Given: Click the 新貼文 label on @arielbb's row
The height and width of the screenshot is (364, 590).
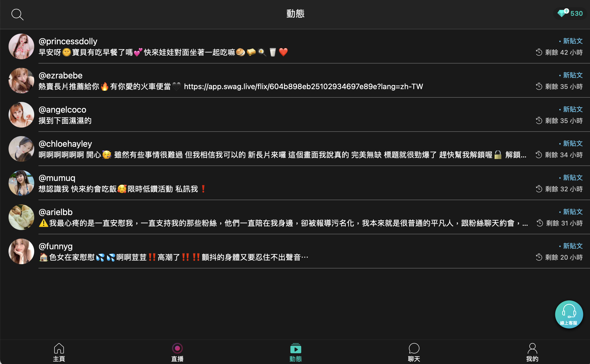Looking at the screenshot, I should [572, 212].
